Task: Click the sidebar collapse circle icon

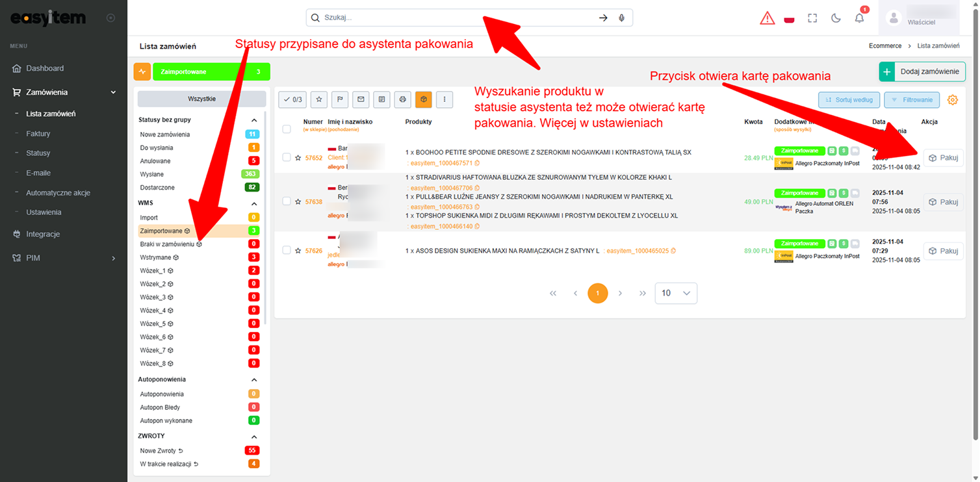Action: [110, 18]
